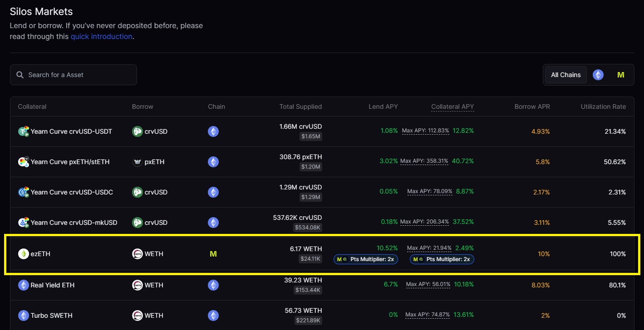Click the Collateral column header
Screen dimensions: 644x330
pos(32,107)
